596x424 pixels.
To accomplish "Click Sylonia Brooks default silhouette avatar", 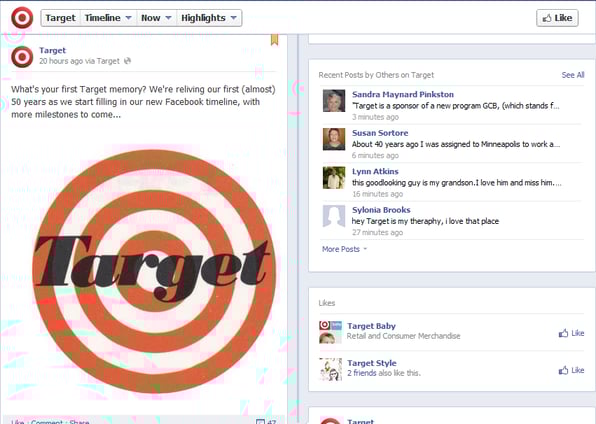I will pos(334,216).
